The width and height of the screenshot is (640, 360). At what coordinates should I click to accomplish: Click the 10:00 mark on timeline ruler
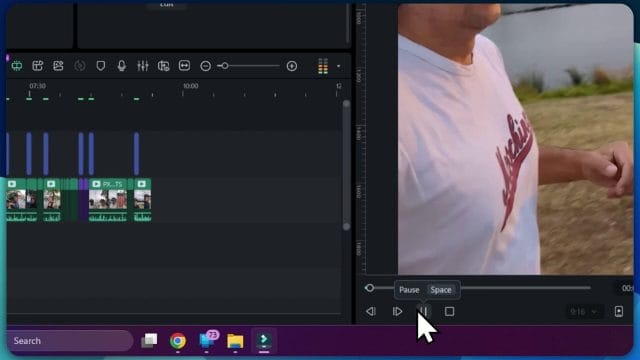(x=191, y=86)
